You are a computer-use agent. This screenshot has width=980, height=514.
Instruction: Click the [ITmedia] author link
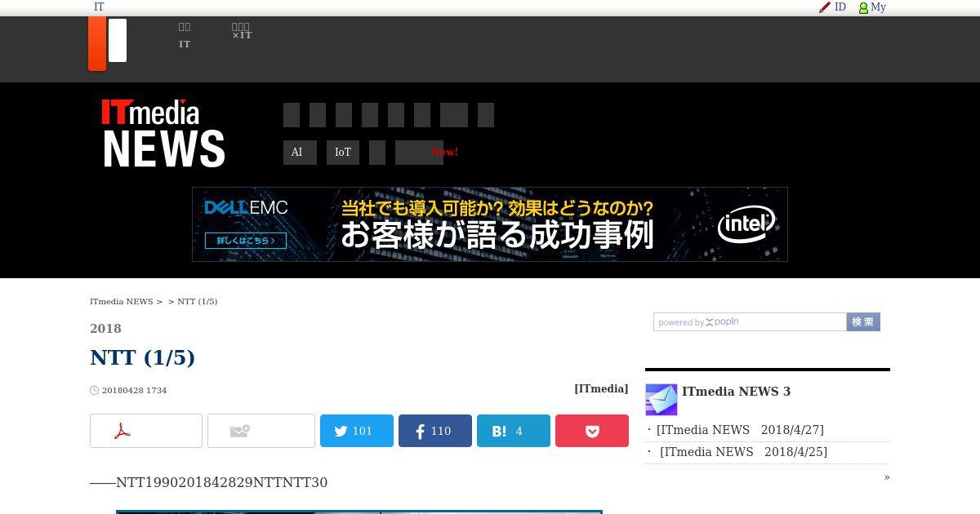tap(601, 389)
